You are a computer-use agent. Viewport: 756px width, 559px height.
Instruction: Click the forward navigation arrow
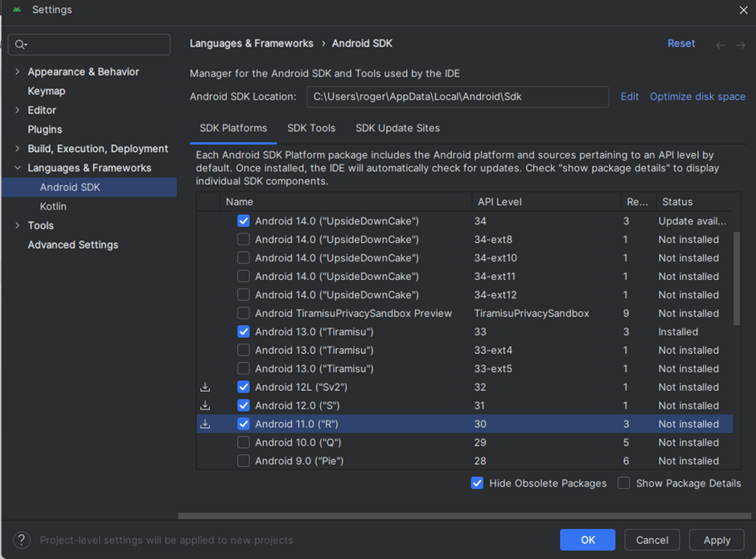coord(741,45)
